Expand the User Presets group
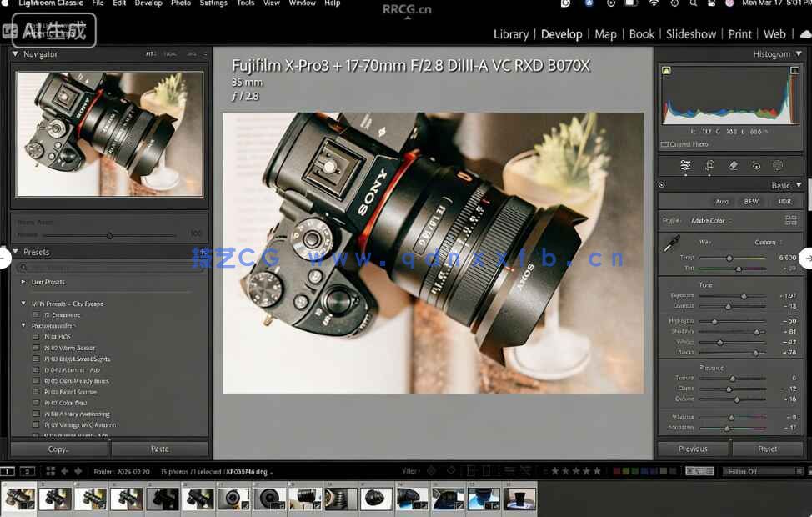Screen dimensions: 812x517 coord(24,282)
